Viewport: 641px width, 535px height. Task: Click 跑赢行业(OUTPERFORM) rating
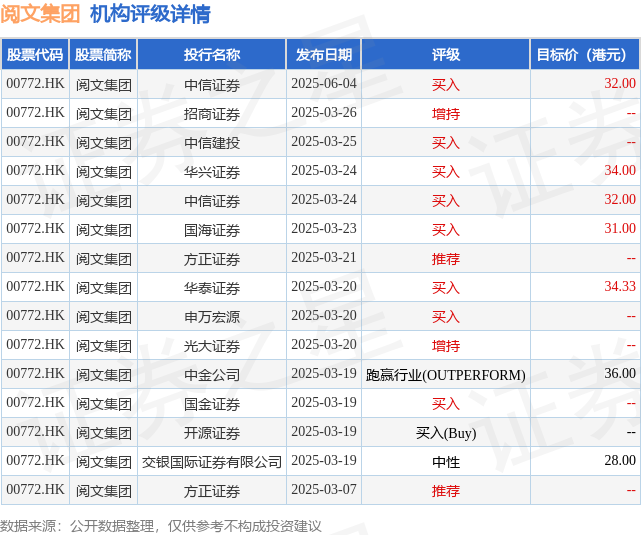coord(446,375)
